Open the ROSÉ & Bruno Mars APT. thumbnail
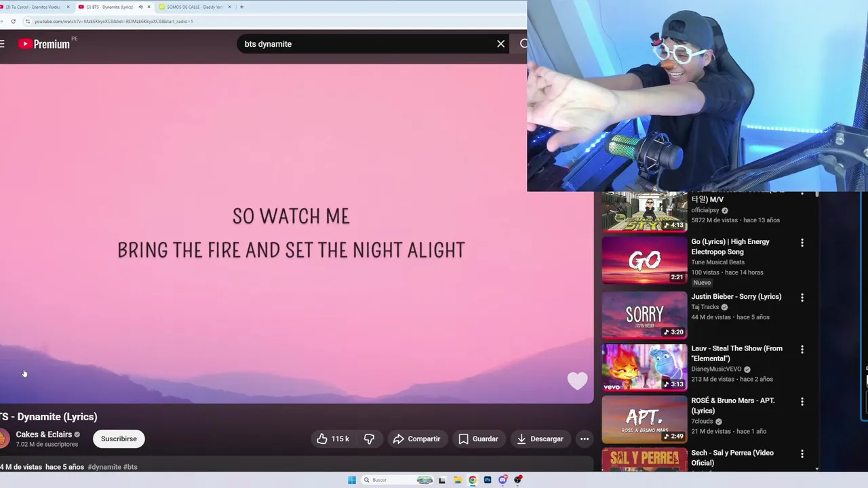 pos(644,420)
